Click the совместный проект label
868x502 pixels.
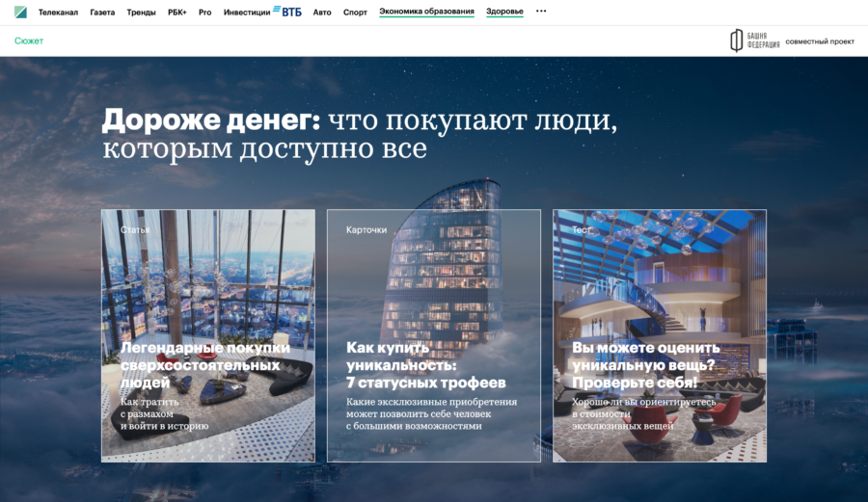[x=820, y=41]
